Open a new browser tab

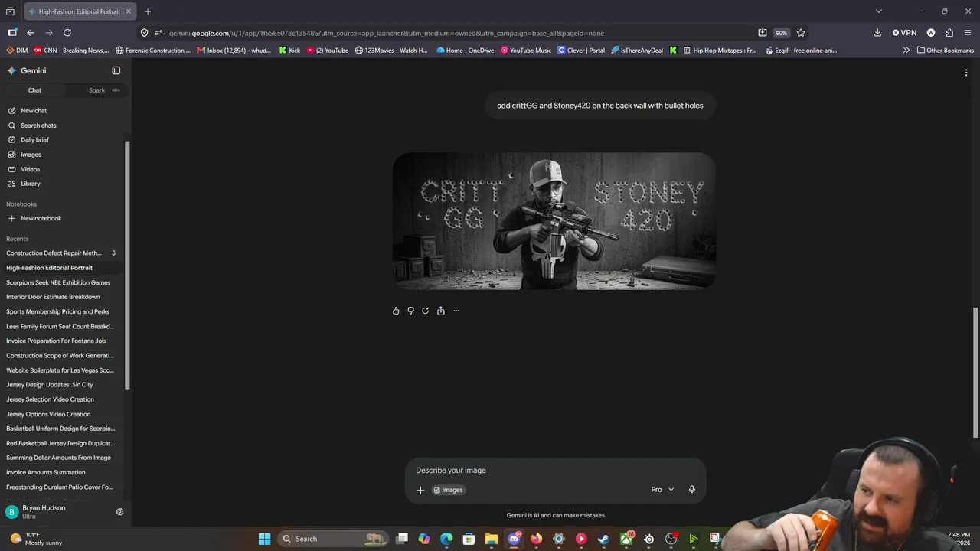pyautogui.click(x=148, y=11)
